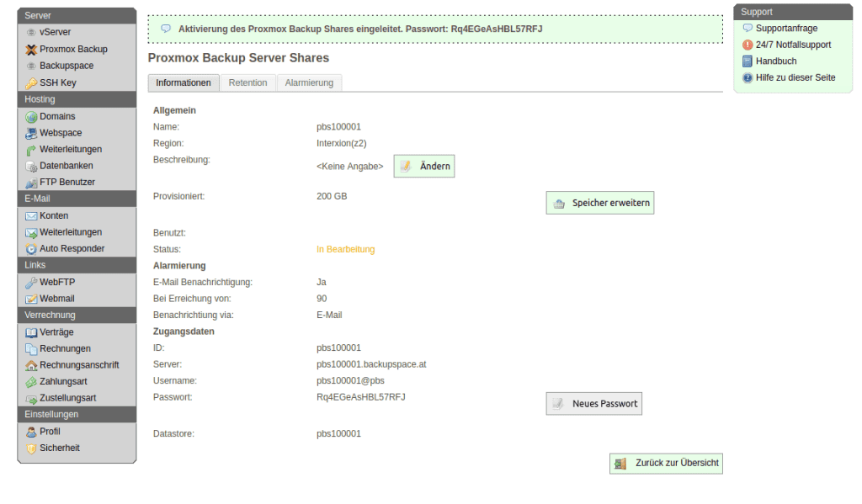Click the Verträge book icon
The image size is (862, 504).
[31, 332]
